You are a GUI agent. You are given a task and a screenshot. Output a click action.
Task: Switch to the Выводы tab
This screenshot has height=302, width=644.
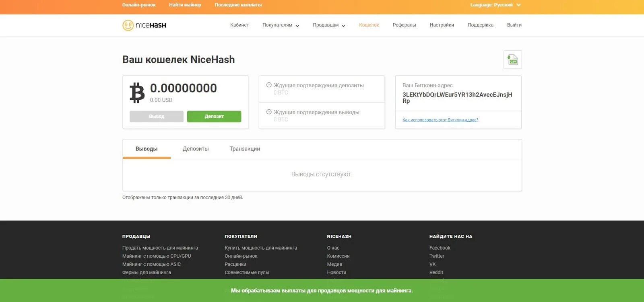pyautogui.click(x=147, y=149)
